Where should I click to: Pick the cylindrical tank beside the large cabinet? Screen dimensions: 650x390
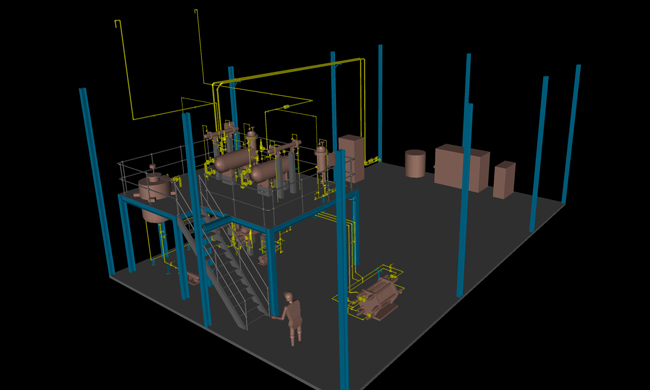click(x=415, y=164)
